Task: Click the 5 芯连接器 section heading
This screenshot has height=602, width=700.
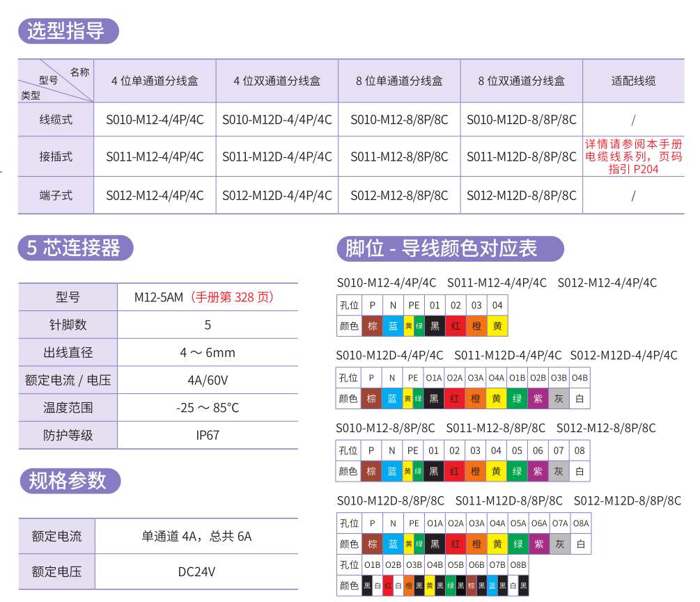Action: coord(75,248)
